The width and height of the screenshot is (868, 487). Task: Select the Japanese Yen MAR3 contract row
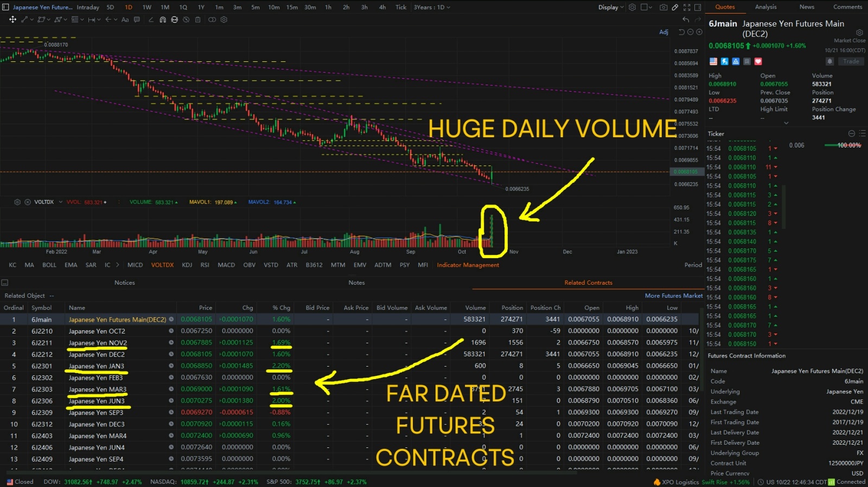(98, 389)
